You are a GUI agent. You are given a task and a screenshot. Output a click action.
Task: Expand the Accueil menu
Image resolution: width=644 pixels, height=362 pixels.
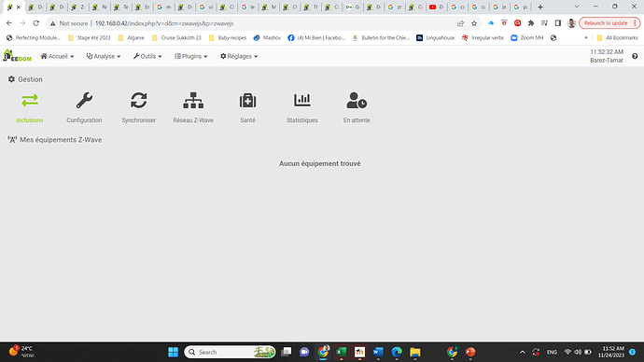pos(57,56)
